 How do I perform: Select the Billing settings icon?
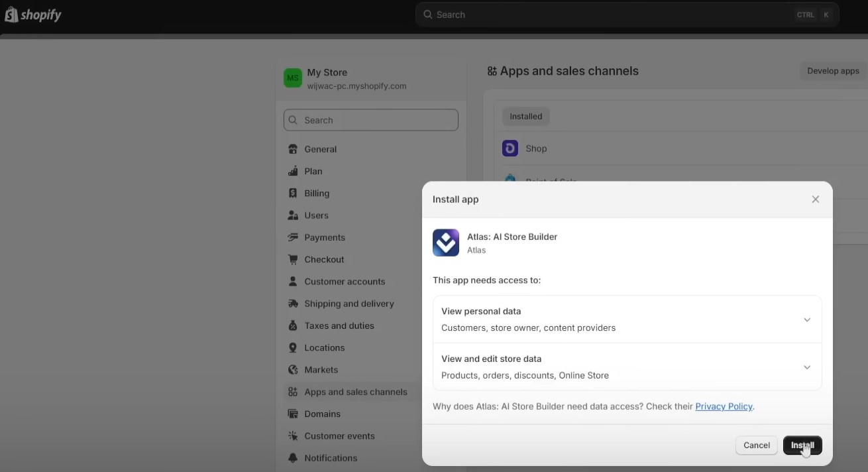pyautogui.click(x=292, y=193)
